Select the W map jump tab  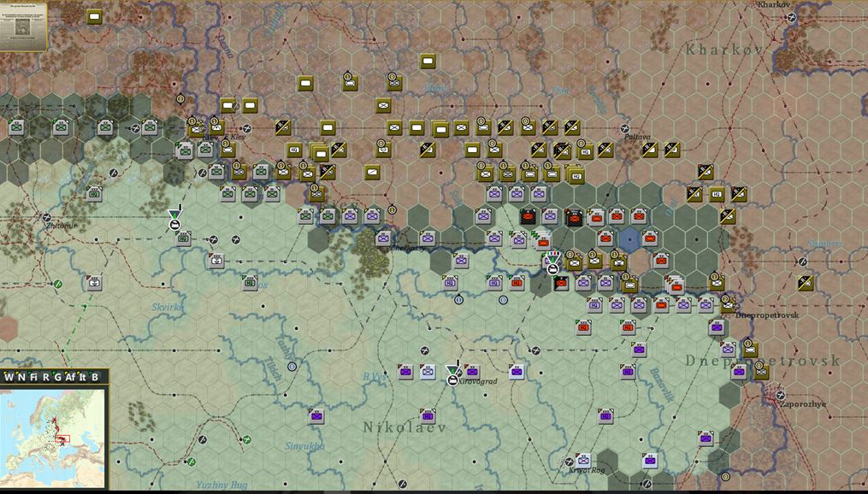[9, 377]
